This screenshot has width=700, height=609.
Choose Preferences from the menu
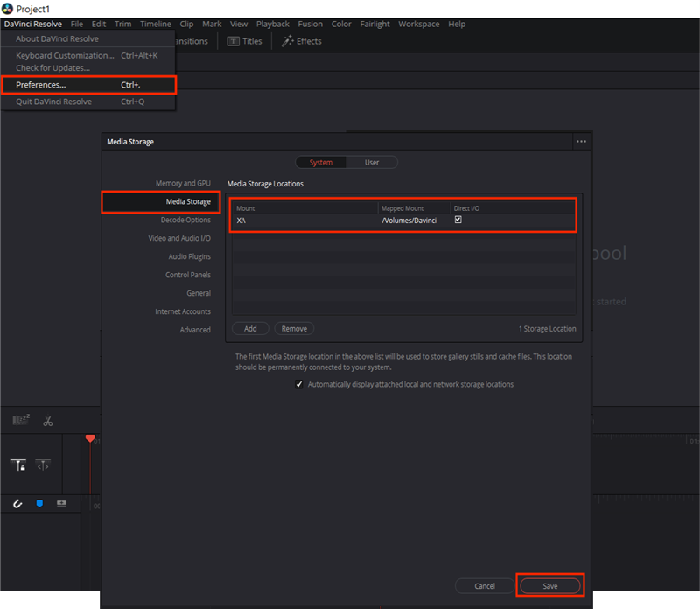[x=88, y=85]
